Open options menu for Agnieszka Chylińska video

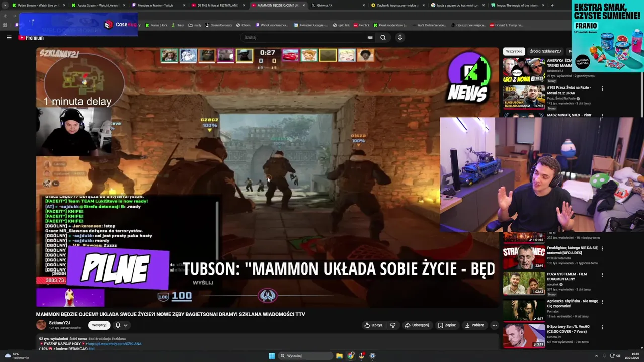pyautogui.click(x=602, y=301)
